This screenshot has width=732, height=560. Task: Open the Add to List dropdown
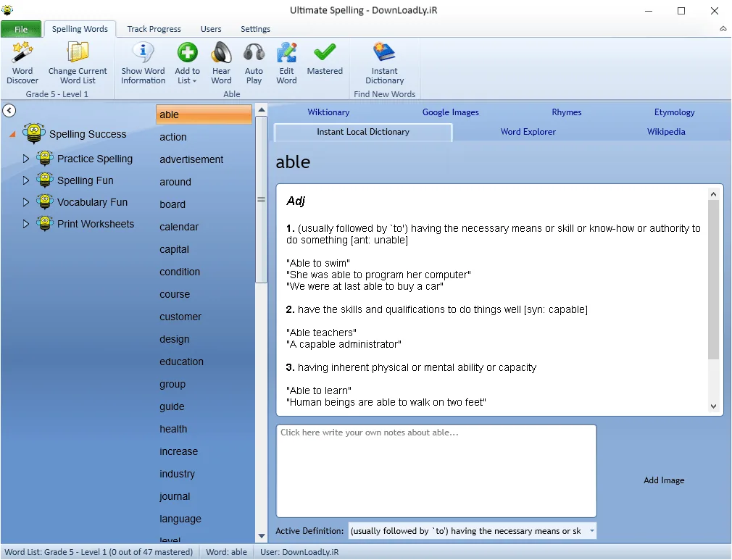(x=187, y=63)
